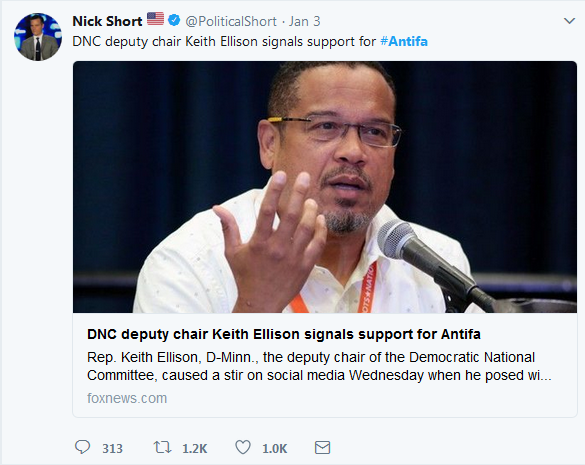The image size is (585, 465).
Task: Click the retweet arrows icon
Action: click(162, 447)
